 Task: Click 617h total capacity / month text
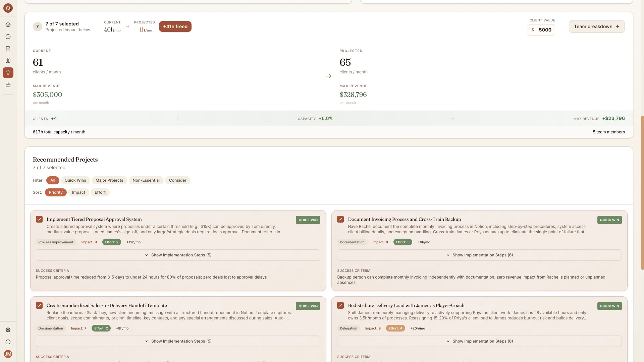coord(59,132)
